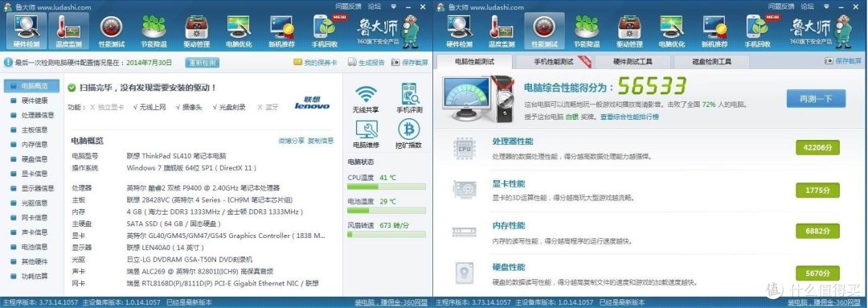The width and height of the screenshot is (868, 308).
Task: Select 新机推荐 in the right window toolbar
Action: (715, 31)
